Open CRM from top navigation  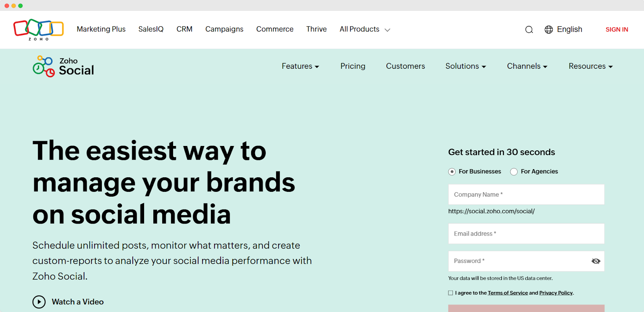tap(184, 29)
